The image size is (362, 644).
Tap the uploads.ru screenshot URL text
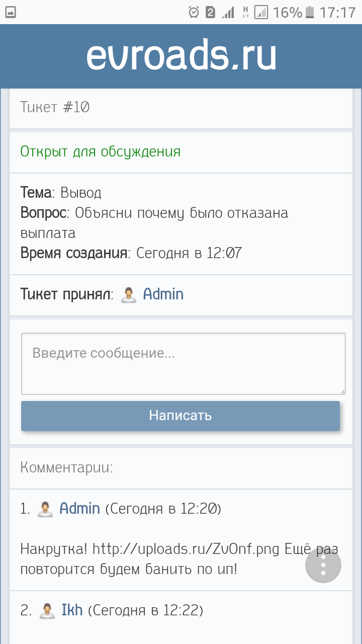coord(186,549)
